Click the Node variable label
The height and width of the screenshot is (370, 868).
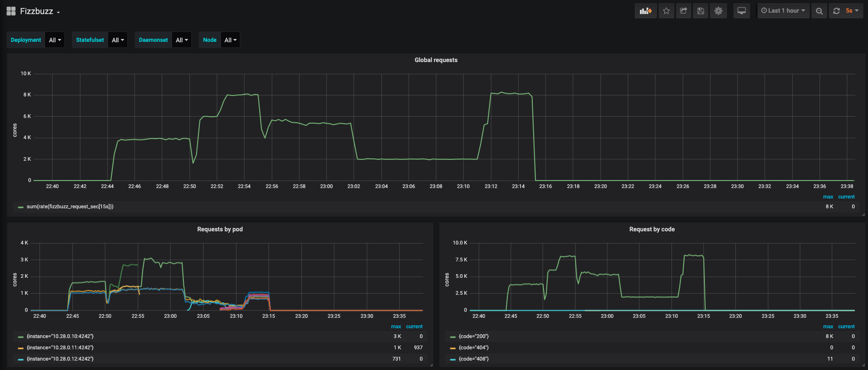(210, 40)
